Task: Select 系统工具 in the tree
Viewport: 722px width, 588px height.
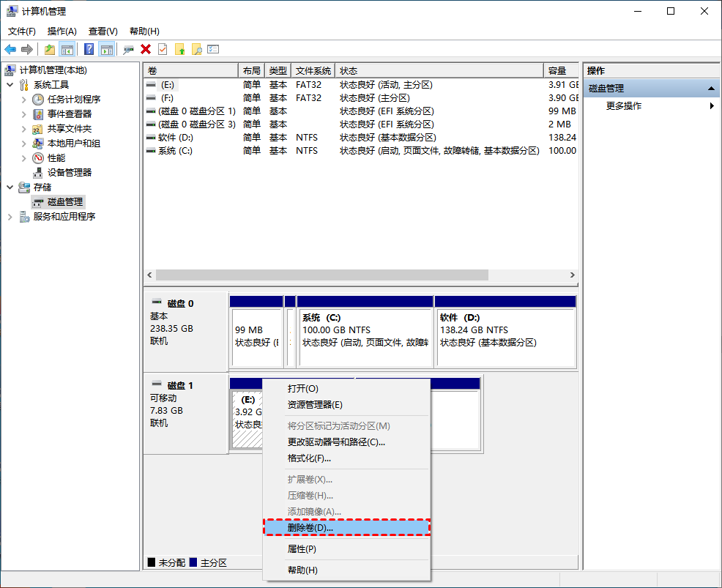Action: pyautogui.click(x=51, y=85)
